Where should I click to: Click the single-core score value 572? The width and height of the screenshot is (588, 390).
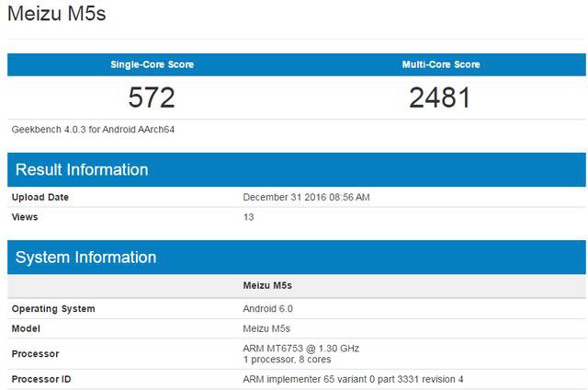[x=152, y=96]
